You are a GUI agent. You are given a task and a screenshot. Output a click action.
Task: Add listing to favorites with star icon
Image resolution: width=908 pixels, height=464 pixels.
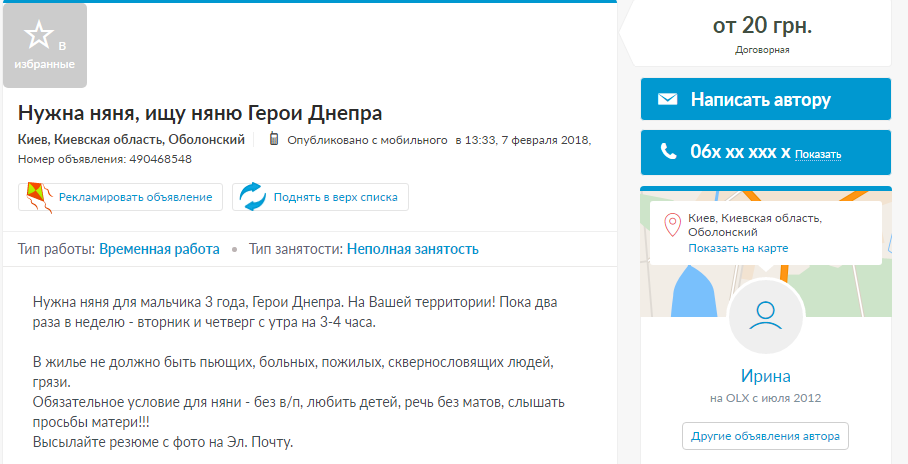click(45, 46)
